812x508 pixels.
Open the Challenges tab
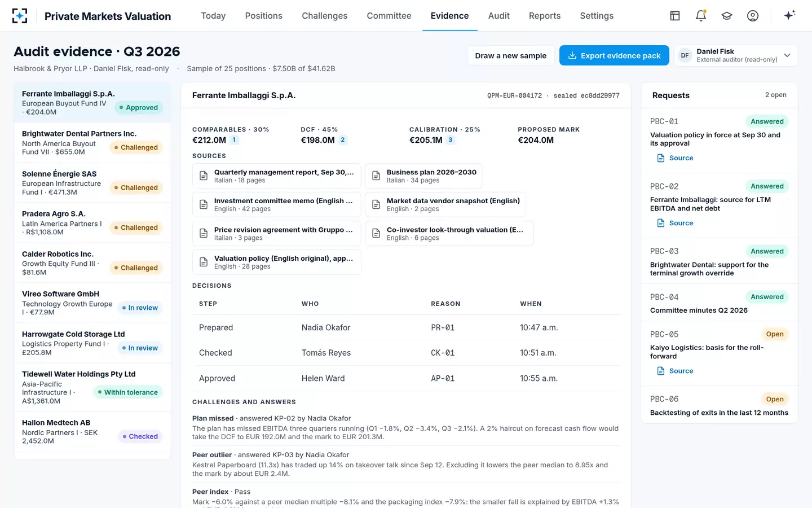point(324,16)
